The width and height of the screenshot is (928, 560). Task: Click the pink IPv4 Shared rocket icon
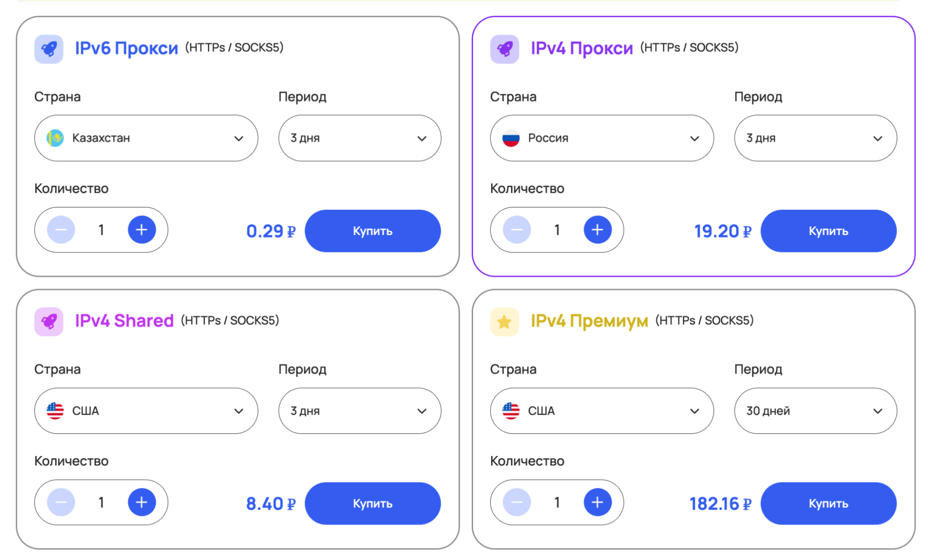tap(49, 321)
